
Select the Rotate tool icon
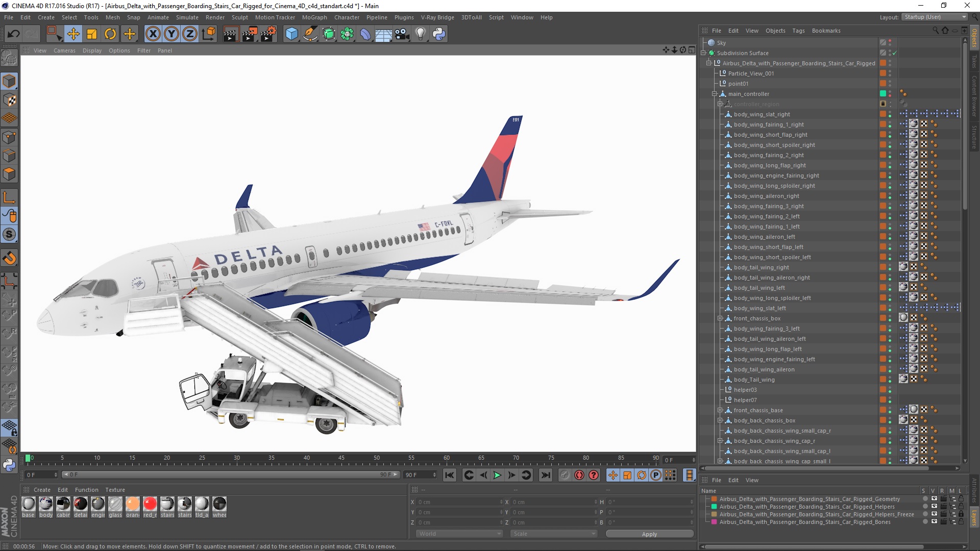tap(110, 34)
